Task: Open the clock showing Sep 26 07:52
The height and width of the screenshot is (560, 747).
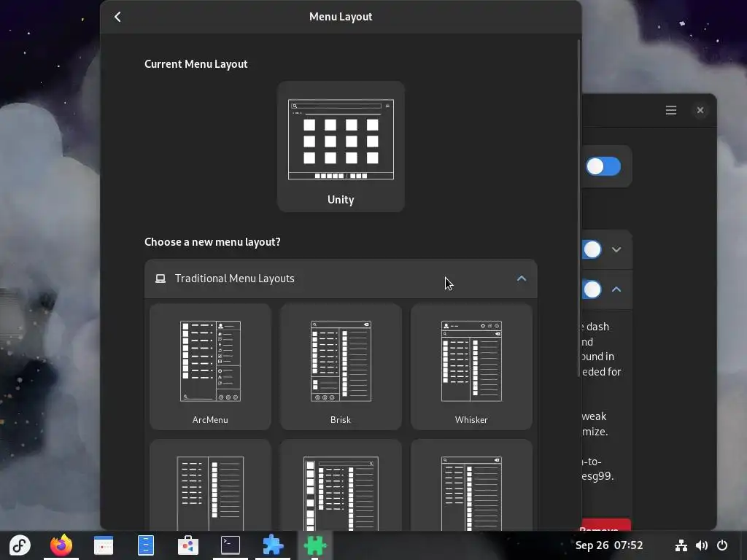Action: [609, 545]
